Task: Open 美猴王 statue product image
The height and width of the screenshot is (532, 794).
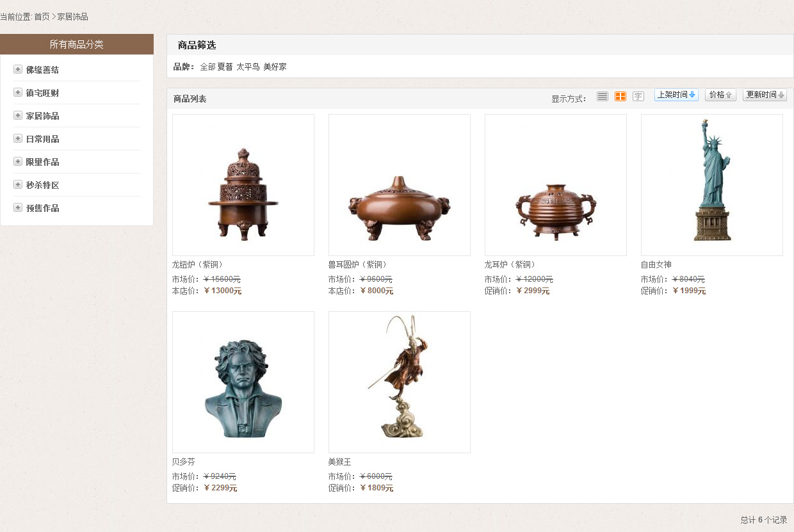Action: tap(400, 382)
